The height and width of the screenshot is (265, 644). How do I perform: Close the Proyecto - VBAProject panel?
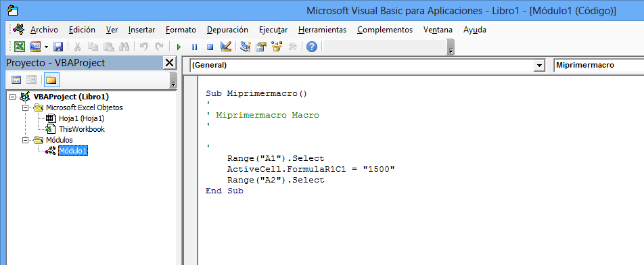click(169, 63)
